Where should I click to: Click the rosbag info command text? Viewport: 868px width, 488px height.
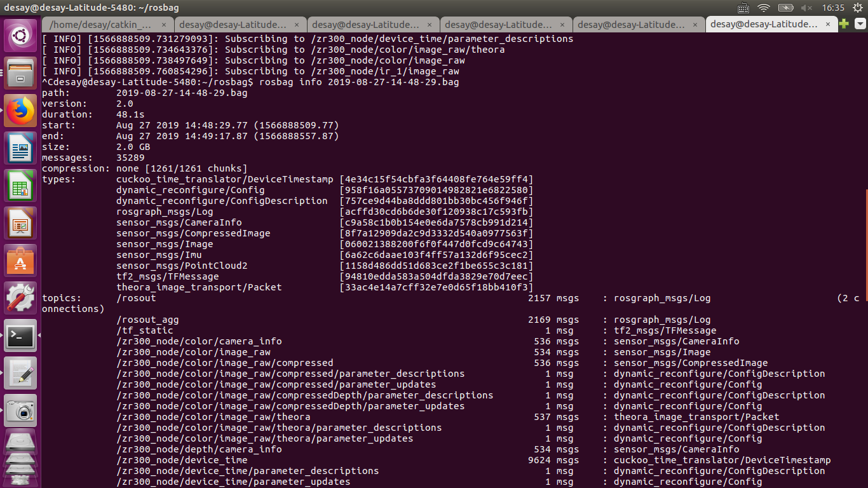[x=359, y=82]
